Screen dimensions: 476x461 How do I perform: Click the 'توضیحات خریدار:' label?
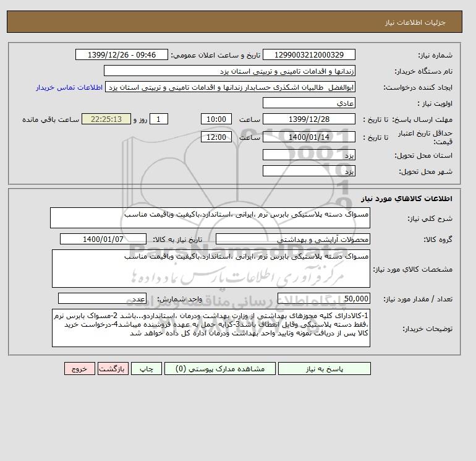click(427, 329)
